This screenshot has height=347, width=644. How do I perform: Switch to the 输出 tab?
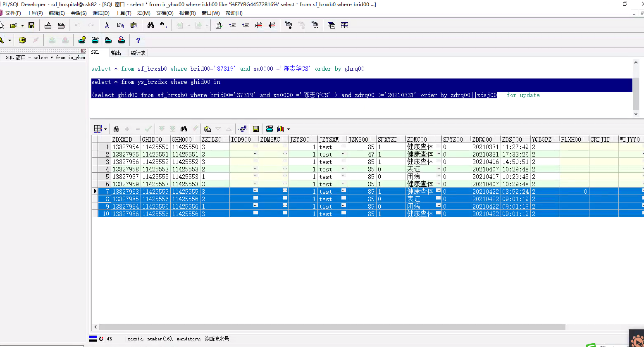click(x=116, y=53)
